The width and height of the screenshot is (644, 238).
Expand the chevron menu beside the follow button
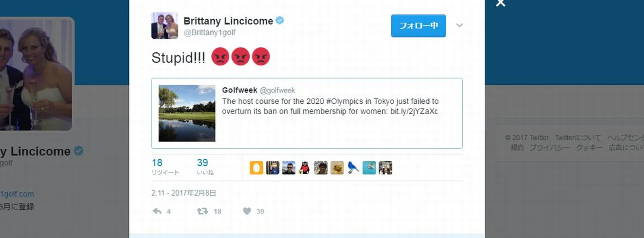(x=459, y=26)
